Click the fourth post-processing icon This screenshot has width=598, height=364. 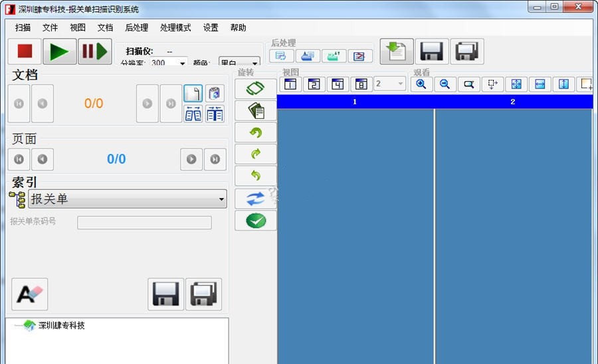coord(360,56)
